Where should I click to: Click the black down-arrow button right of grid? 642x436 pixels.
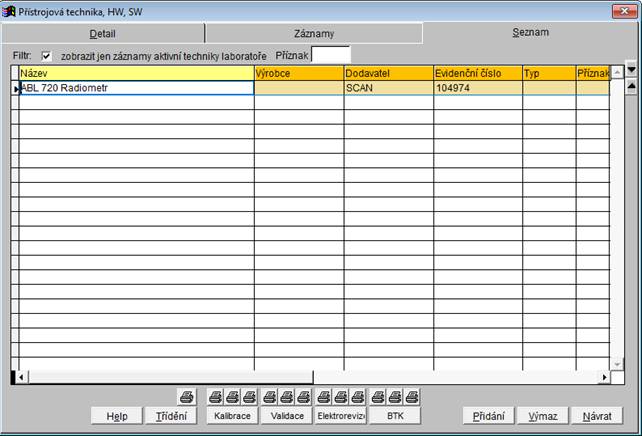pyautogui.click(x=631, y=70)
